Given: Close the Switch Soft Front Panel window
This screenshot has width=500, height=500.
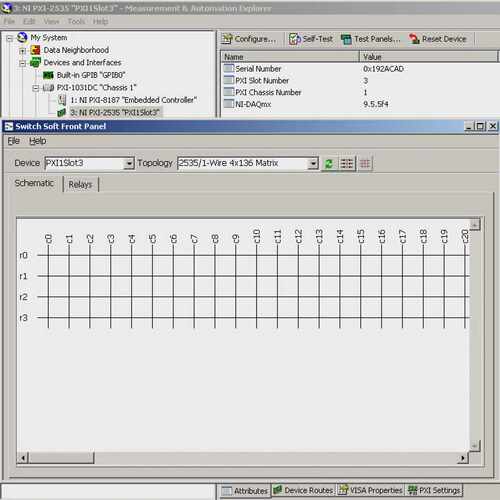Looking at the screenshot, I should 492,126.
